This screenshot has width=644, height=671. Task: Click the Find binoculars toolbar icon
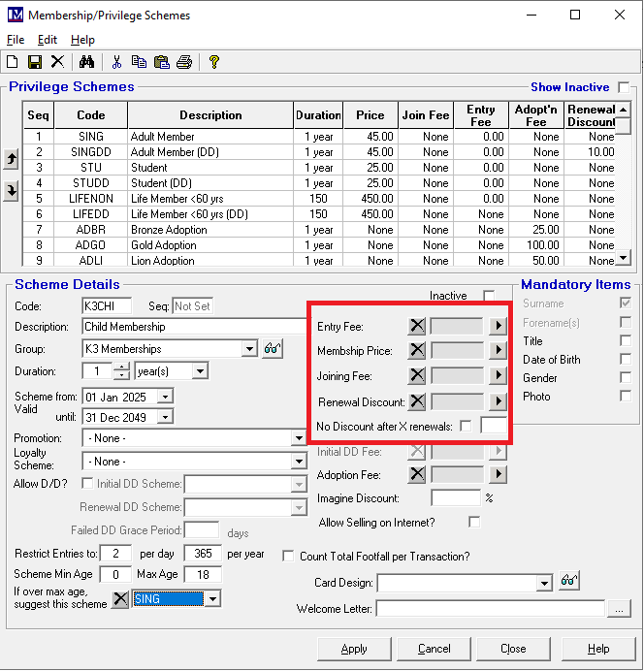[86, 62]
